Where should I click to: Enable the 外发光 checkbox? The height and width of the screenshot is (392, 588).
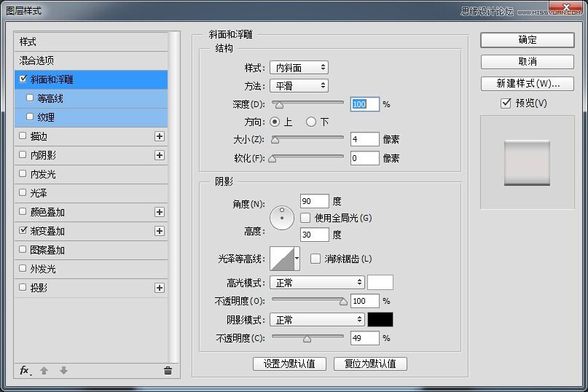pyautogui.click(x=23, y=268)
